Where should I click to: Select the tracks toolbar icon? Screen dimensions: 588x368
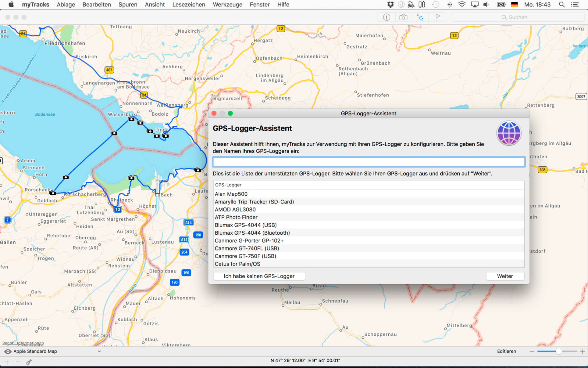point(420,17)
